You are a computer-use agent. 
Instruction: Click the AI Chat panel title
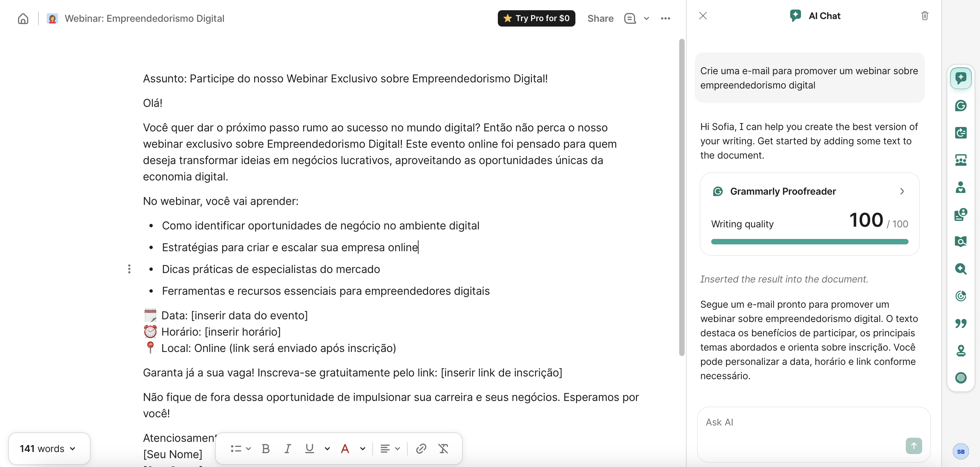point(824,16)
